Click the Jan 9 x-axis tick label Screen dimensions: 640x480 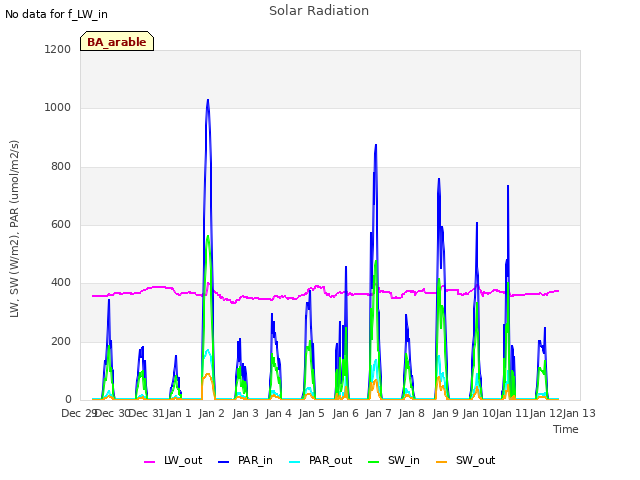pos(445,413)
